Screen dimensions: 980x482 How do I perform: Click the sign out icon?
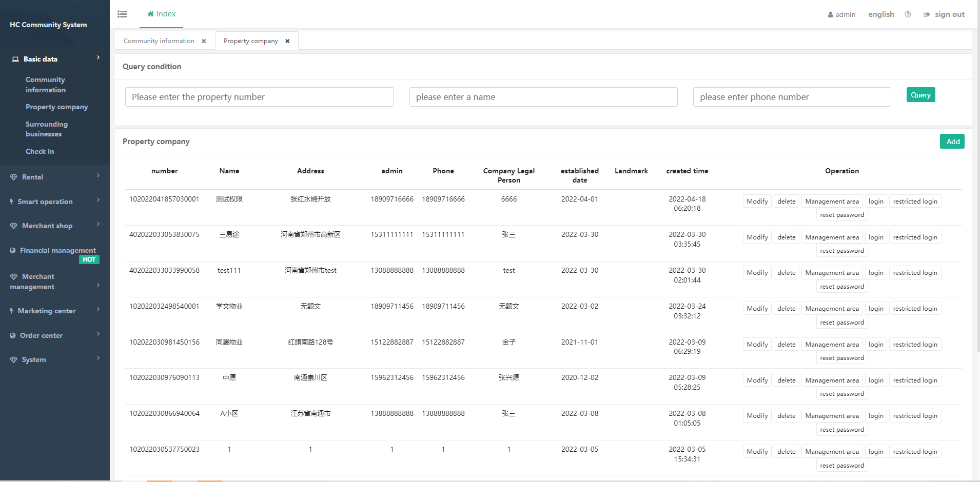pos(927,14)
